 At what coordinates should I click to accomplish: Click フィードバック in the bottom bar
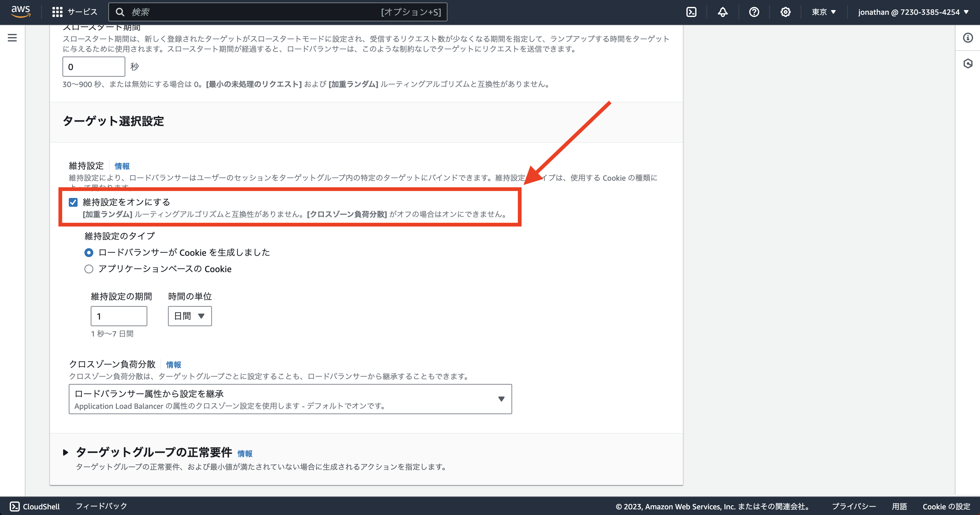(101, 506)
